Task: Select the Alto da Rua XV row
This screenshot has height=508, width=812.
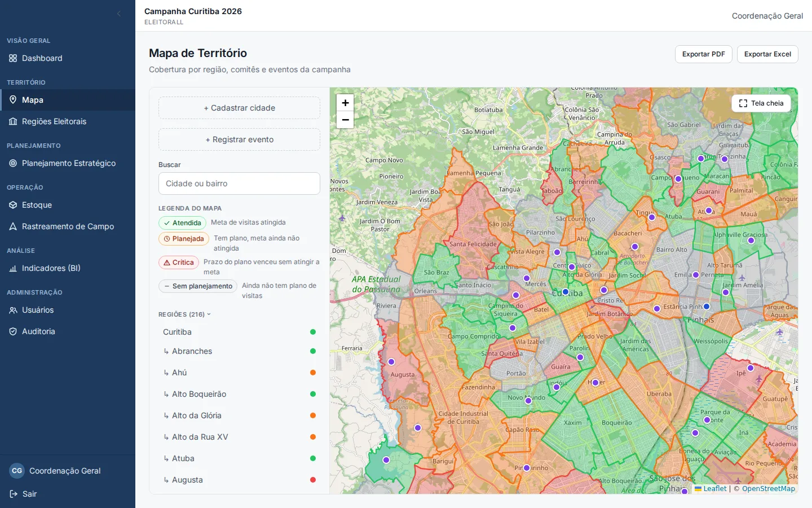Action: [x=240, y=437]
